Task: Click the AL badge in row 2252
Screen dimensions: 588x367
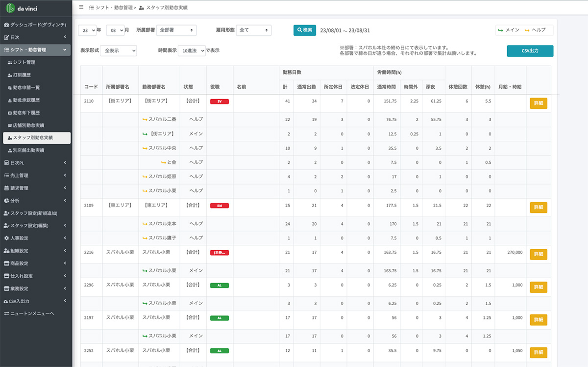Action: pos(220,351)
